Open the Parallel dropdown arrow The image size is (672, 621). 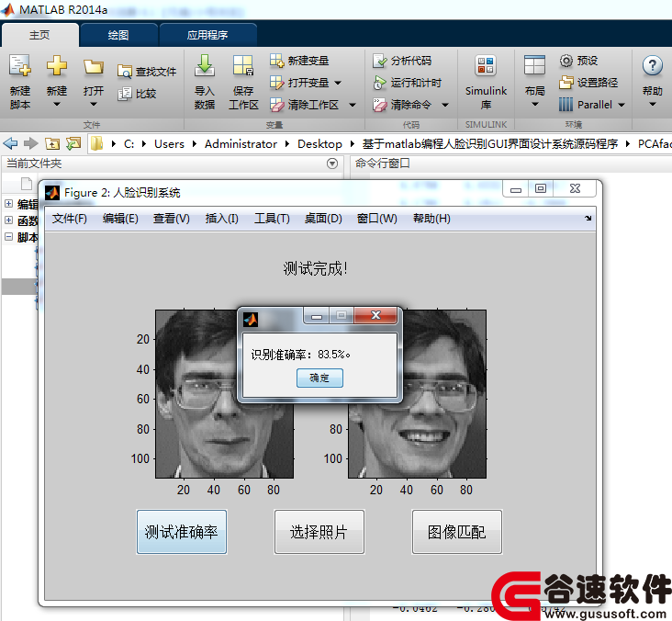tap(622, 105)
